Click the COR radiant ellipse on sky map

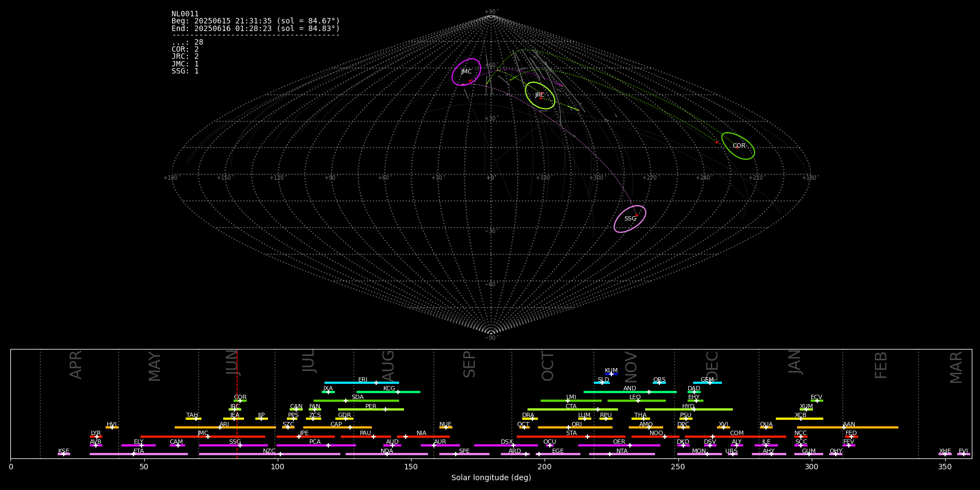click(x=738, y=146)
